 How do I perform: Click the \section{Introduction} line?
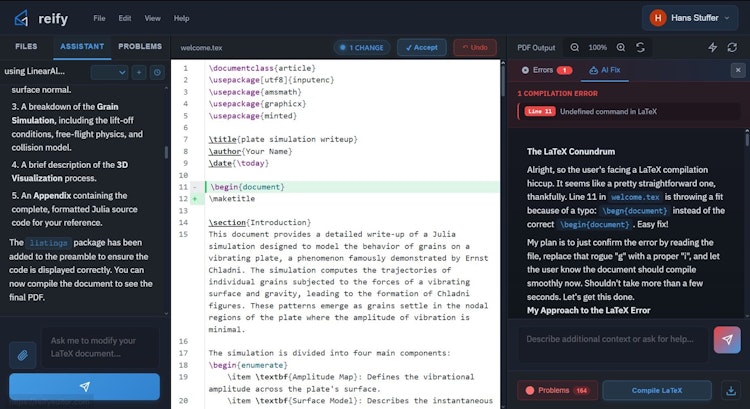point(260,222)
